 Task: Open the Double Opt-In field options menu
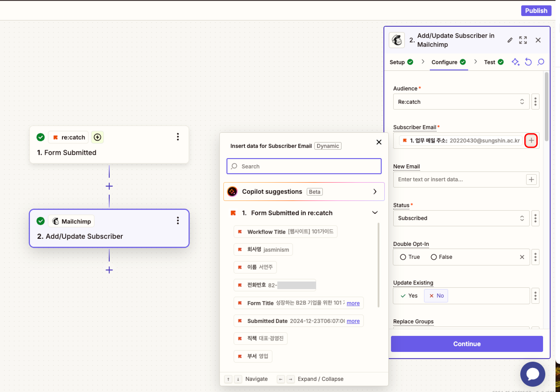(x=535, y=257)
